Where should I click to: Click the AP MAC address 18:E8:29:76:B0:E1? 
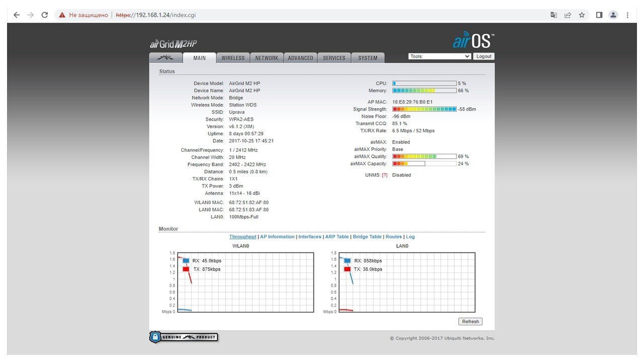point(413,102)
